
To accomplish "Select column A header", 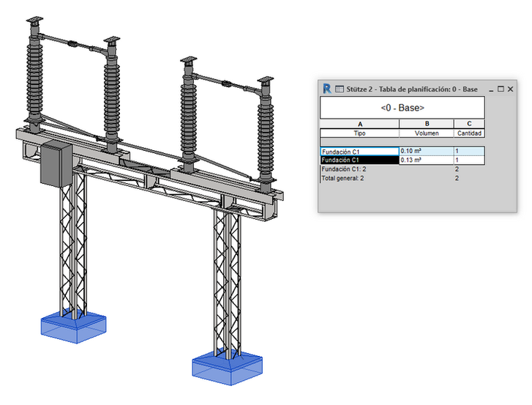I will pyautogui.click(x=359, y=124).
